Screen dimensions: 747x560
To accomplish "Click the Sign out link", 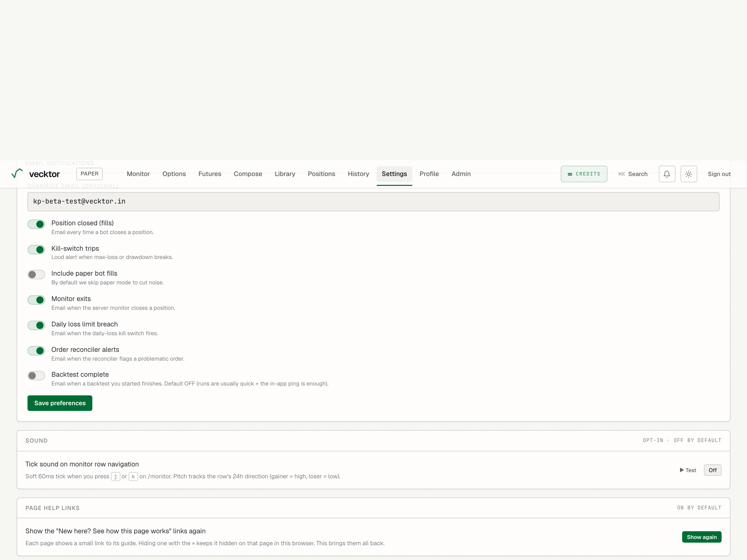I will tap(719, 174).
